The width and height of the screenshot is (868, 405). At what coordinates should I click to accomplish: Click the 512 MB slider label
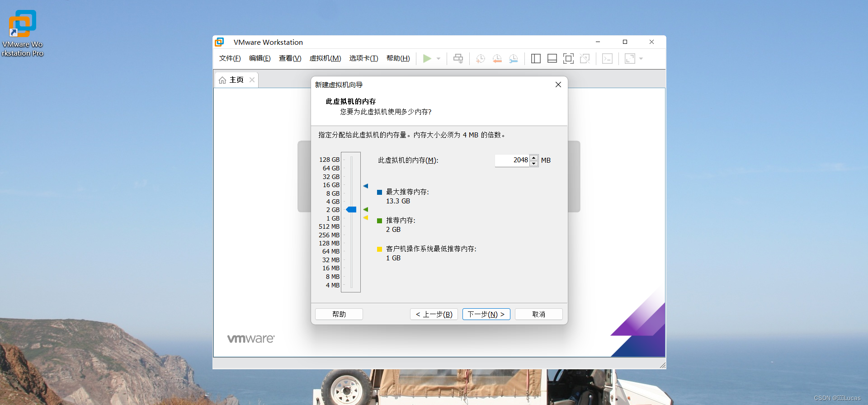pos(329,226)
